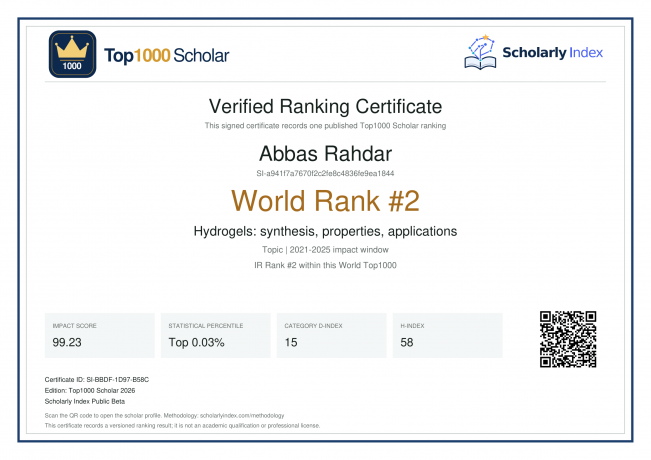The height and width of the screenshot is (460, 651).
Task: Select the scholar name Abbas Rahdar
Action: (x=326, y=154)
